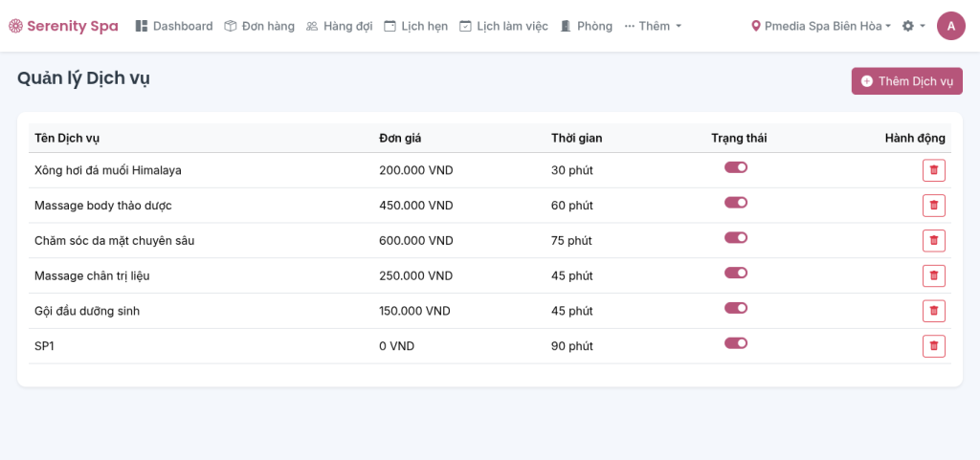
Task: Delete the Xông hơi đá muối Himalaya service
Action: (x=933, y=170)
